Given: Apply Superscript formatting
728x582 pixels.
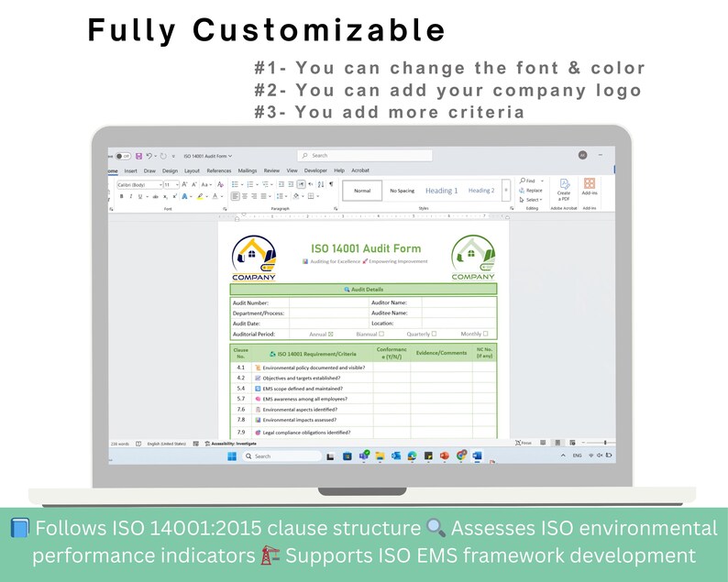Looking at the screenshot, I should click(174, 196).
